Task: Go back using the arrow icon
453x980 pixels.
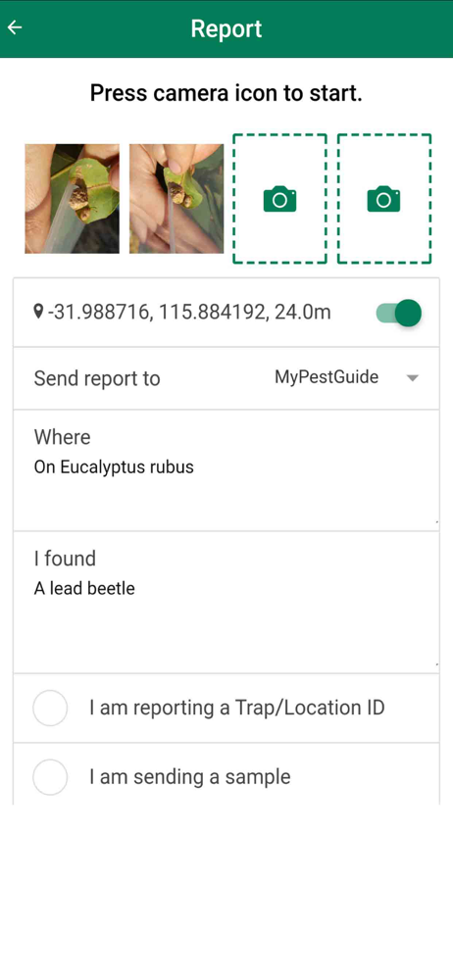Action: click(x=15, y=28)
